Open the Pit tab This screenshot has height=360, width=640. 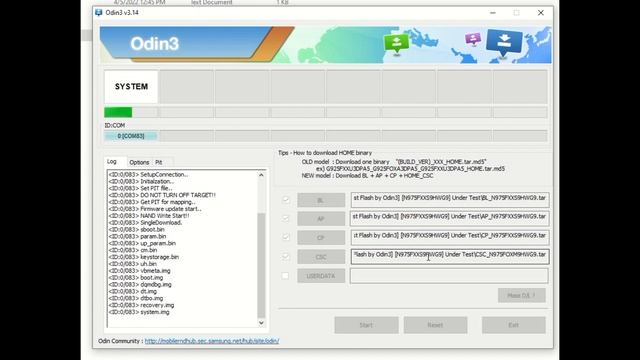click(159, 162)
